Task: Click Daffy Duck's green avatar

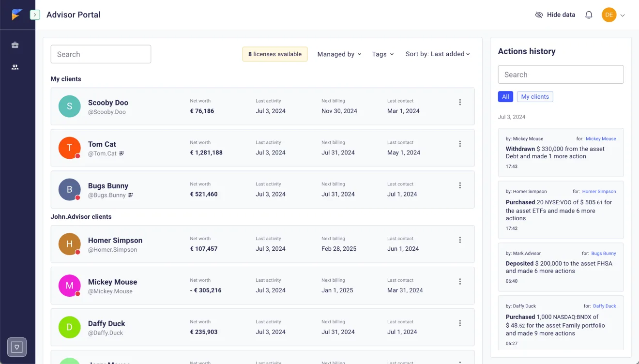Action: pyautogui.click(x=70, y=328)
